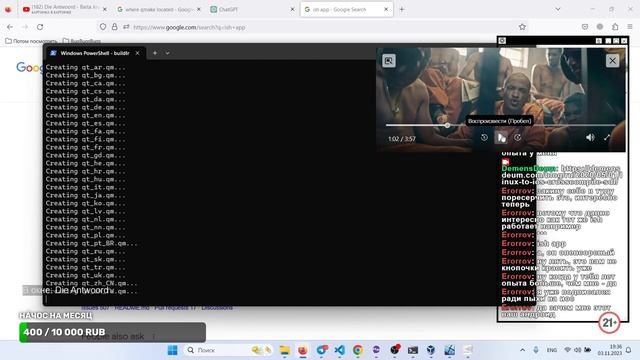Rewind the picture-in-picture video
The image size is (640, 360).
pyautogui.click(x=484, y=138)
